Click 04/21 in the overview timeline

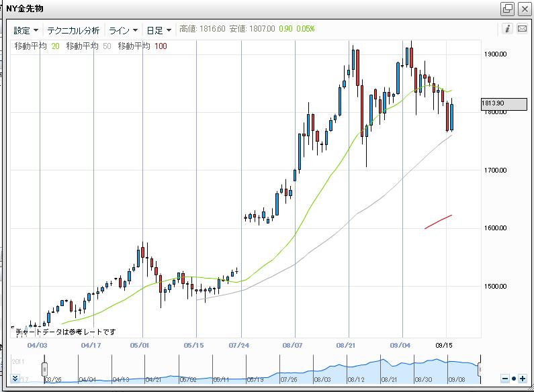pyautogui.click(x=153, y=379)
